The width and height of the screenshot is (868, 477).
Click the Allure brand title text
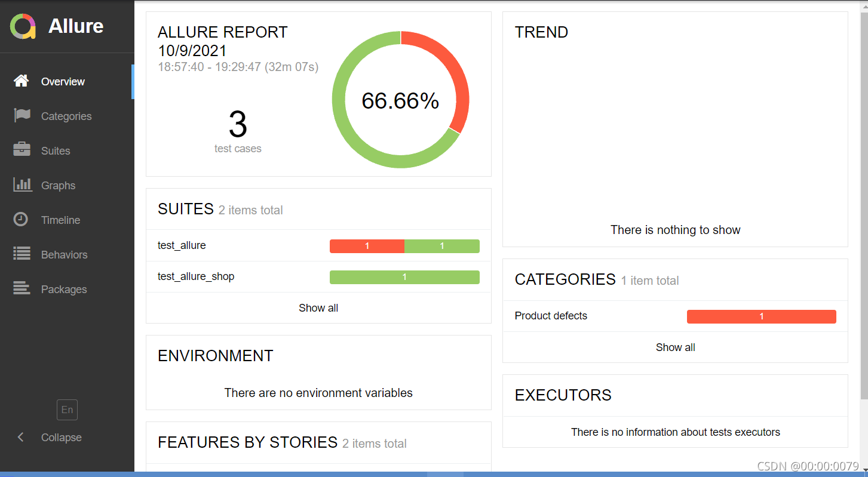(76, 26)
